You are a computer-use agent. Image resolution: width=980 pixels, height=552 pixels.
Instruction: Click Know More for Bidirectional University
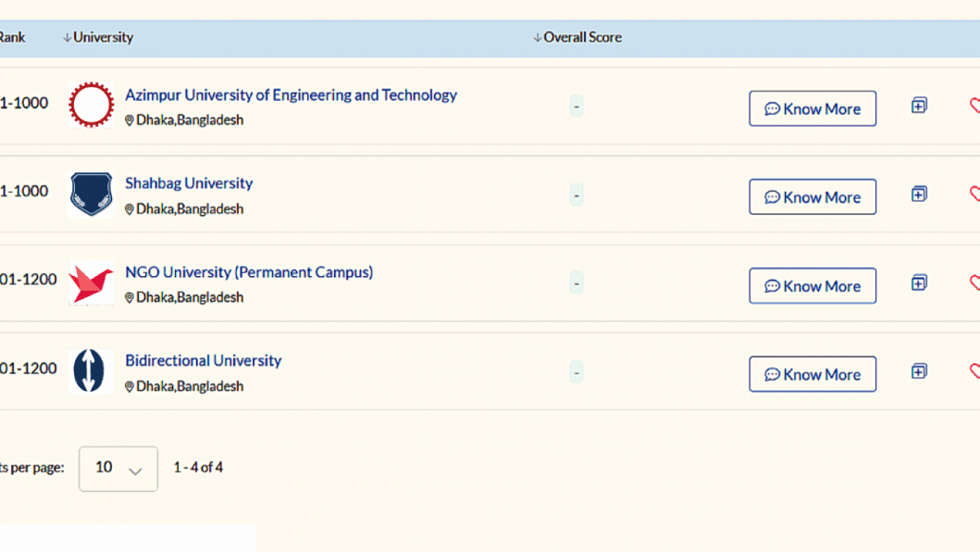[x=813, y=374]
